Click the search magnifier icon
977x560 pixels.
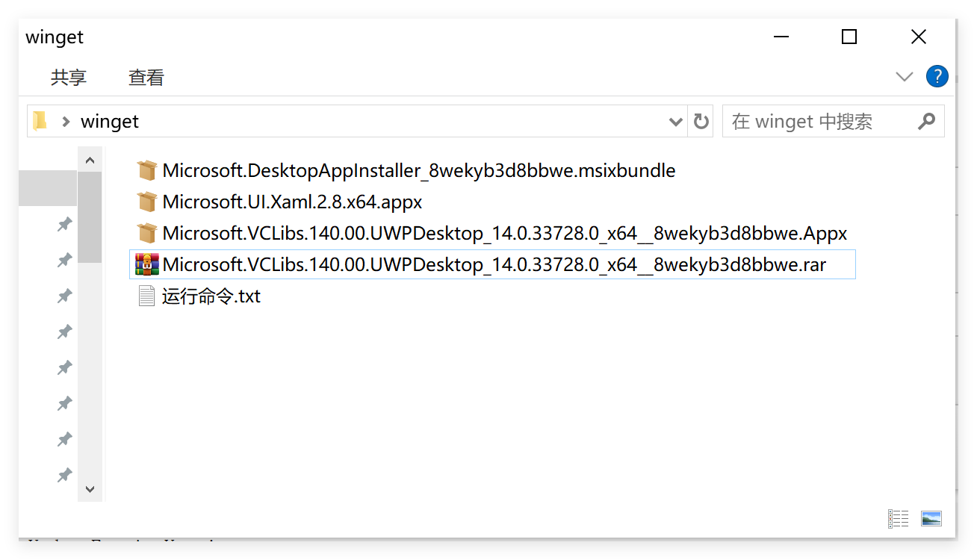click(x=926, y=121)
